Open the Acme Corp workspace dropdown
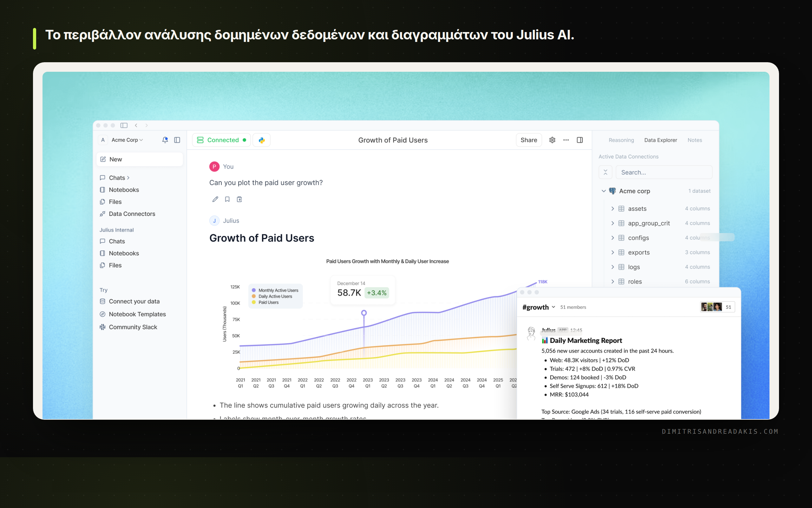This screenshot has width=812, height=508. (x=127, y=140)
